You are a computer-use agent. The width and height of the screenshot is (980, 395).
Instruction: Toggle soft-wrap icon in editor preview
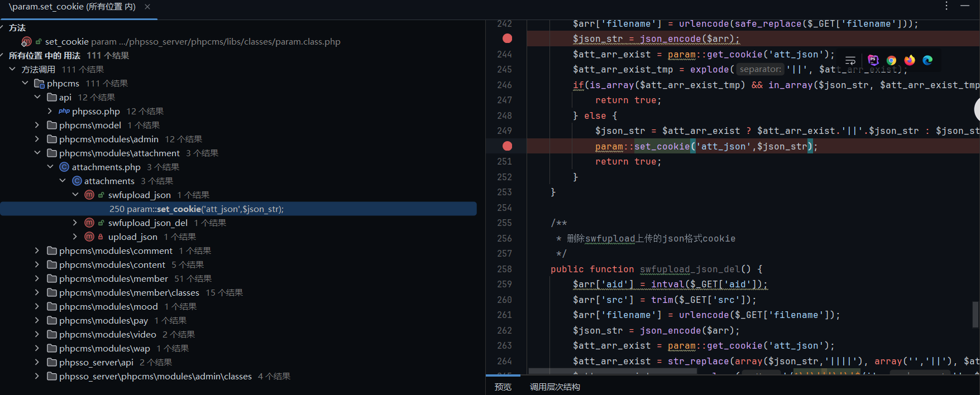[x=850, y=60]
